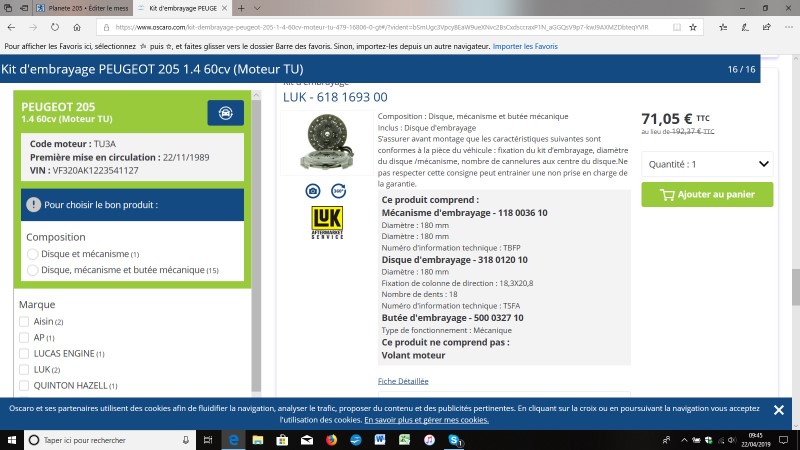Switch to 'Planete 205' browser tab
The width and height of the screenshot is (800, 450).
[83, 8]
